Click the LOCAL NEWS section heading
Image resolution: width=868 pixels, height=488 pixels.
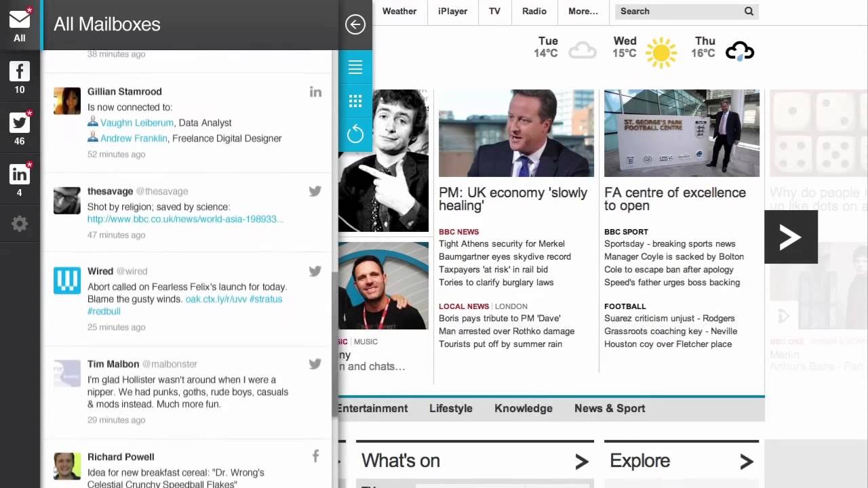(464, 306)
